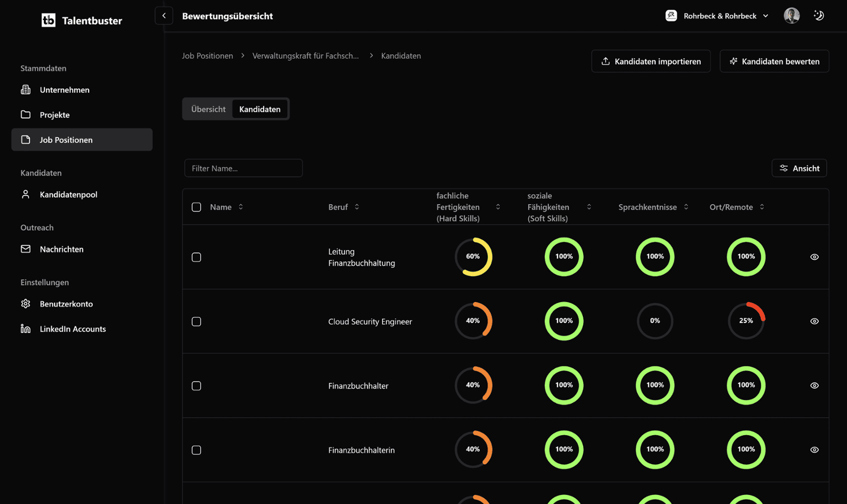
Task: Click the upload icon in Kandidaten importieren
Action: coord(606,61)
